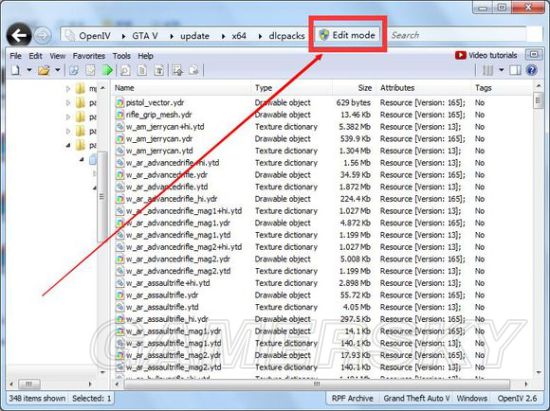The image size is (550, 411).
Task: Click the new file toolbar icon
Action: (x=15, y=70)
